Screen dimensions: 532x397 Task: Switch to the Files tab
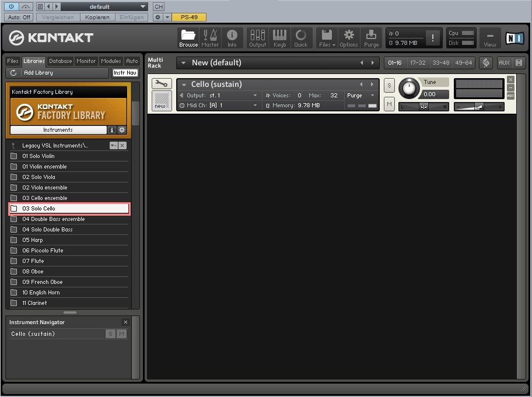pos(13,61)
